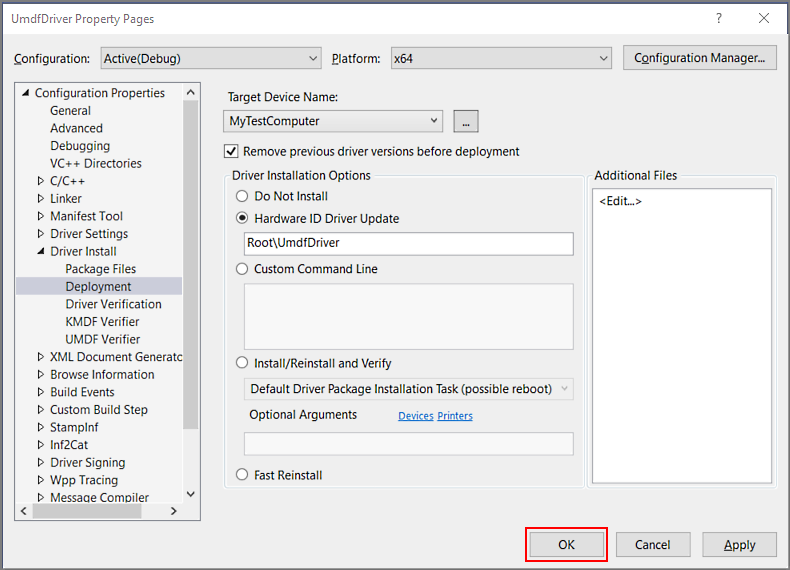Select Hardware ID Driver Update radio button

pos(242,218)
